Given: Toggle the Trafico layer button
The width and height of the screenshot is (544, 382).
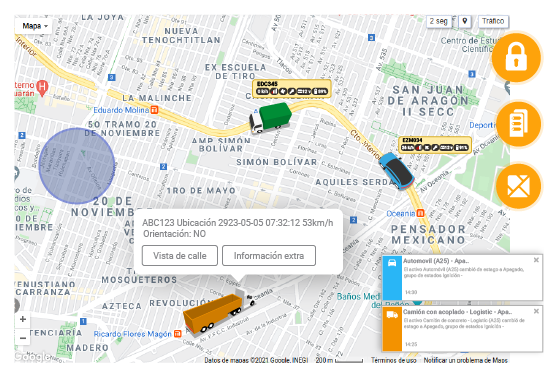Looking at the screenshot, I should pyautogui.click(x=493, y=22).
